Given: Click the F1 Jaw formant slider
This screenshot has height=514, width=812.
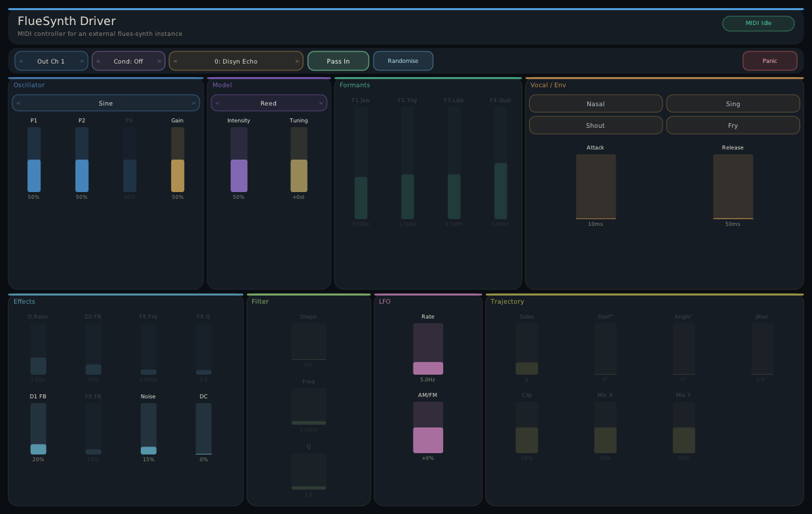Looking at the screenshot, I should pyautogui.click(x=361, y=162).
